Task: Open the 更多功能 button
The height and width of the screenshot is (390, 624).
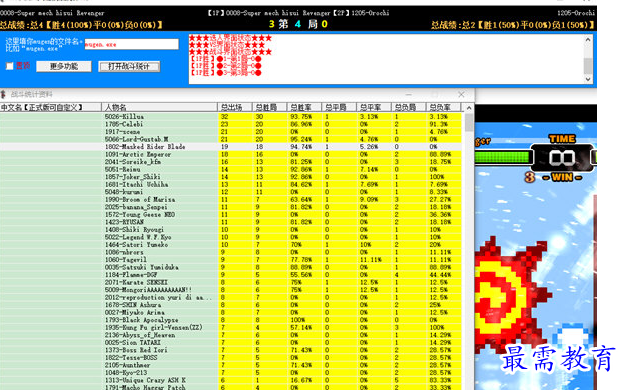Action: pyautogui.click(x=64, y=66)
